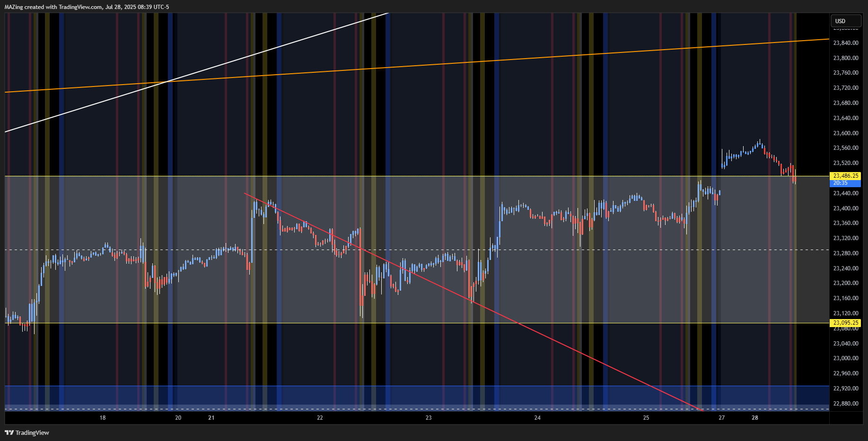Click the 22,960.00 price axis label
This screenshot has width=868, height=441.
click(846, 373)
